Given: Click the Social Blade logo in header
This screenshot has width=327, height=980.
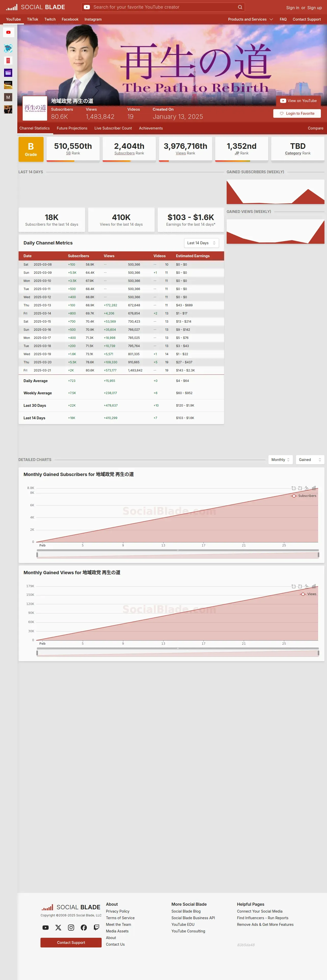Looking at the screenshot, I should pyautogui.click(x=35, y=7).
